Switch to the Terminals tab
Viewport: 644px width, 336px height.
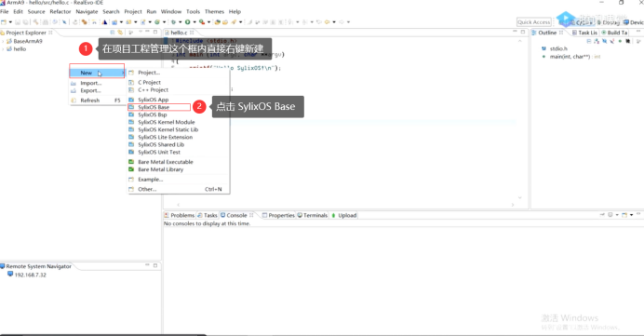point(312,215)
